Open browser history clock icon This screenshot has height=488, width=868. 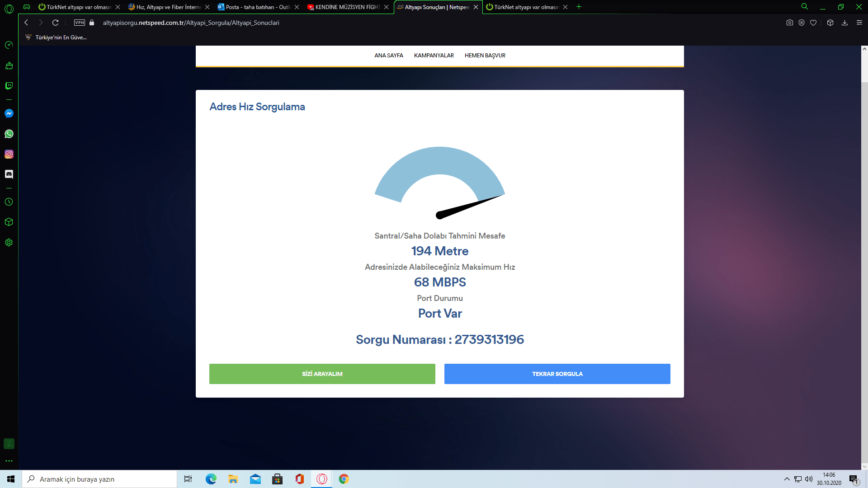coord(9,202)
